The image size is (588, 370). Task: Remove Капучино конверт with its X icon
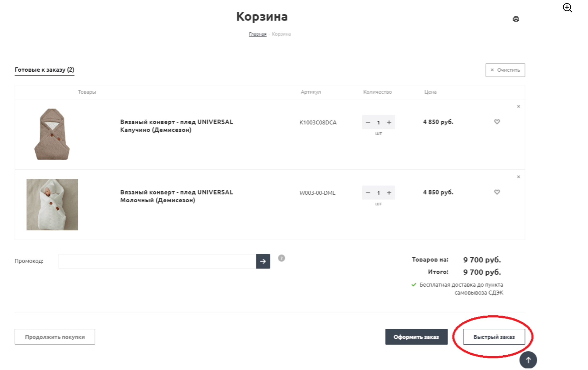(x=518, y=107)
